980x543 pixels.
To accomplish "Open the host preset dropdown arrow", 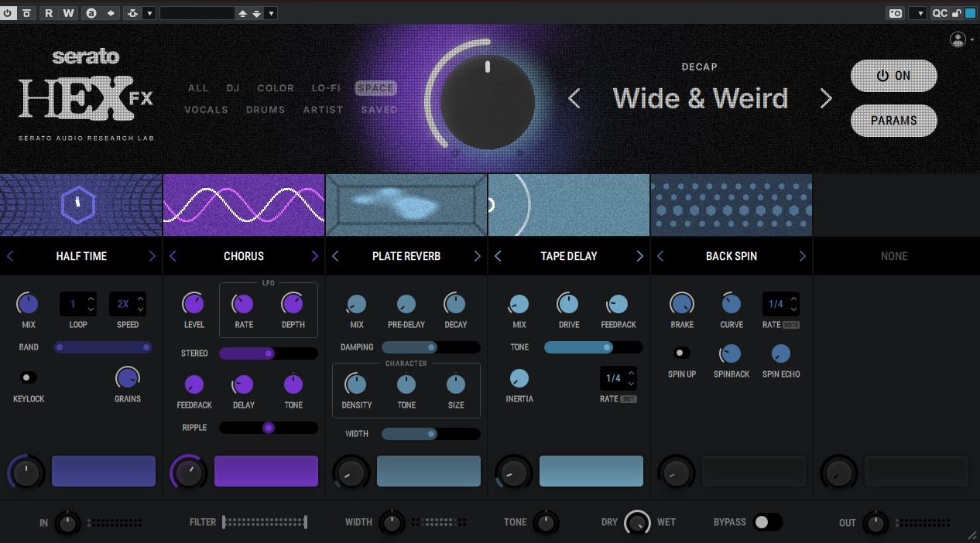I will (271, 13).
